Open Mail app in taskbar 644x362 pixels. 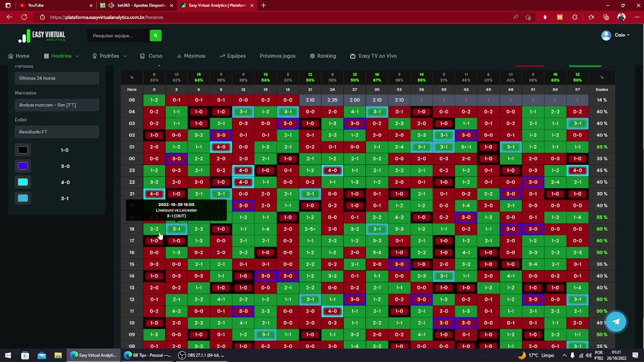pyautogui.click(x=42, y=355)
